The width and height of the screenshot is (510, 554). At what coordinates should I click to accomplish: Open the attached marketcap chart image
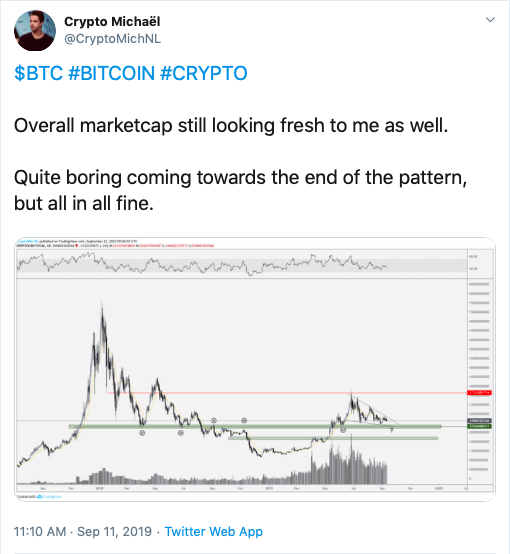click(x=255, y=369)
